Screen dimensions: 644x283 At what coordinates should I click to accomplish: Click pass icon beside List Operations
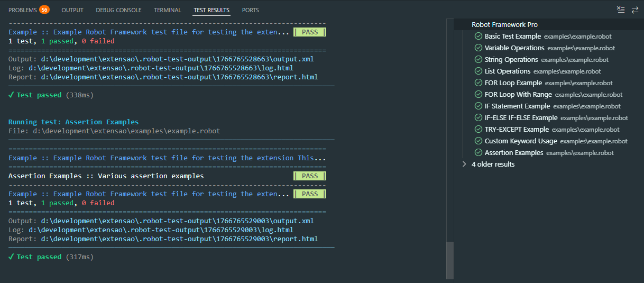[478, 71]
